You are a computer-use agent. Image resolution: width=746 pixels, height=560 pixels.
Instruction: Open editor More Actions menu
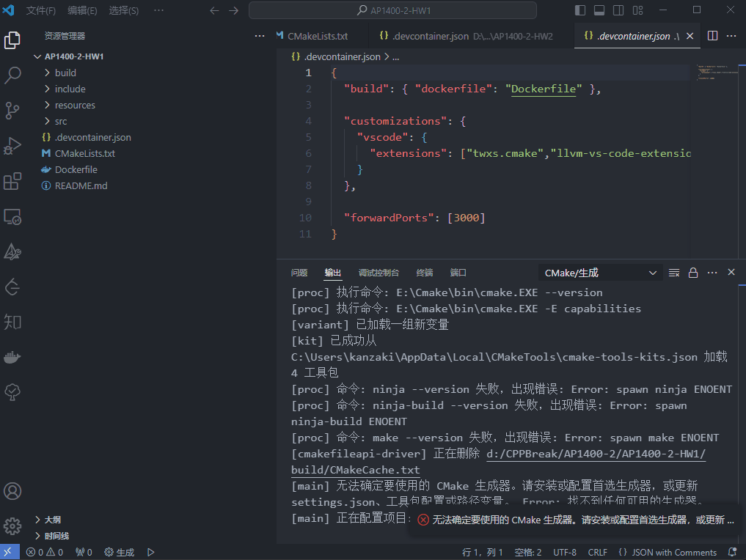point(731,36)
